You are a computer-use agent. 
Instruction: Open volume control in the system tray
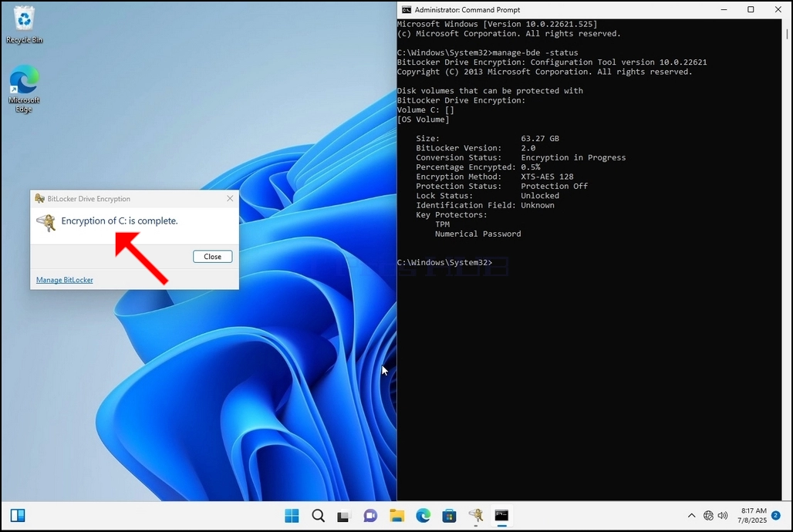tap(723, 515)
